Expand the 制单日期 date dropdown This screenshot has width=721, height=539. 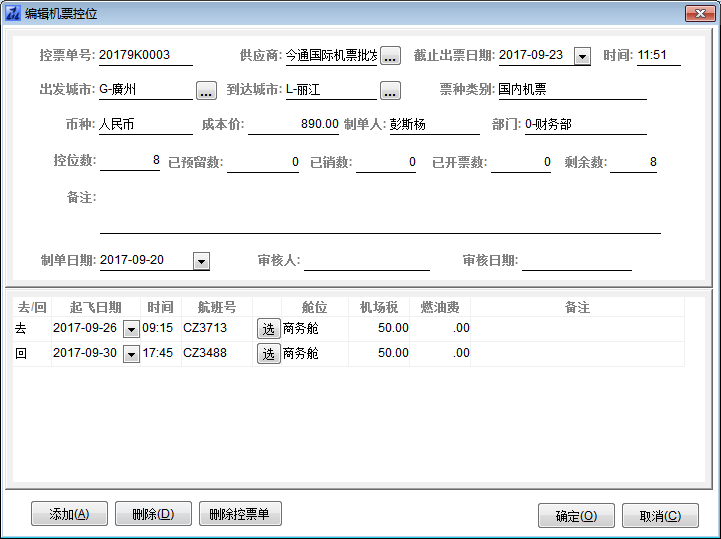pyautogui.click(x=201, y=261)
